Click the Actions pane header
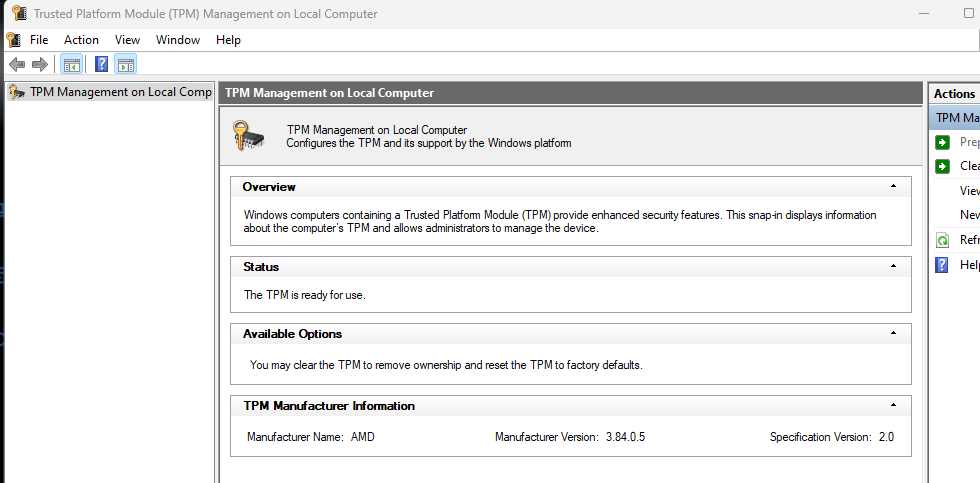The image size is (980, 483). tap(954, 94)
